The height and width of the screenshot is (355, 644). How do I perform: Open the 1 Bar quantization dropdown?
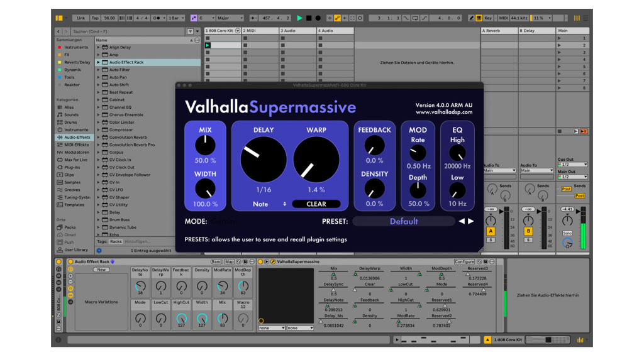click(x=176, y=18)
